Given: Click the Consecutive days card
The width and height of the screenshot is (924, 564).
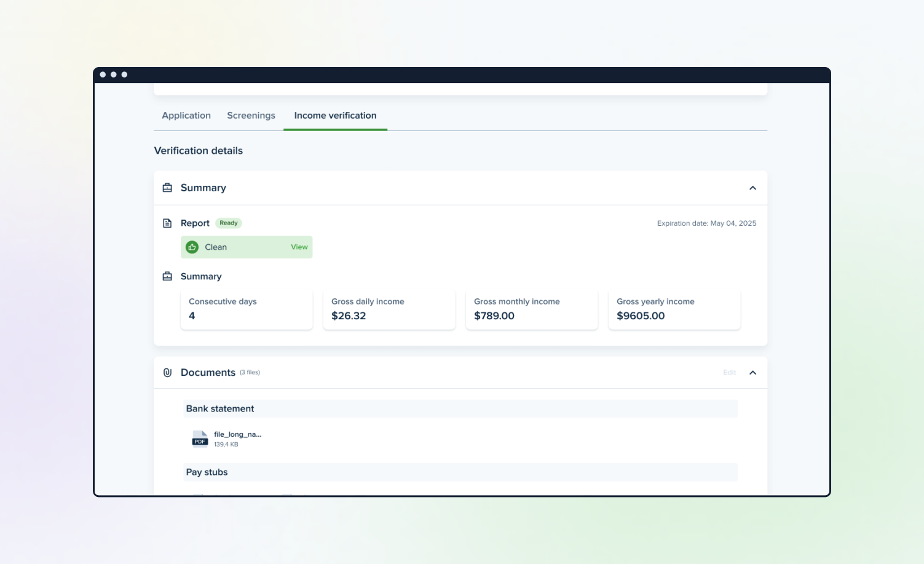Looking at the screenshot, I should point(246,309).
